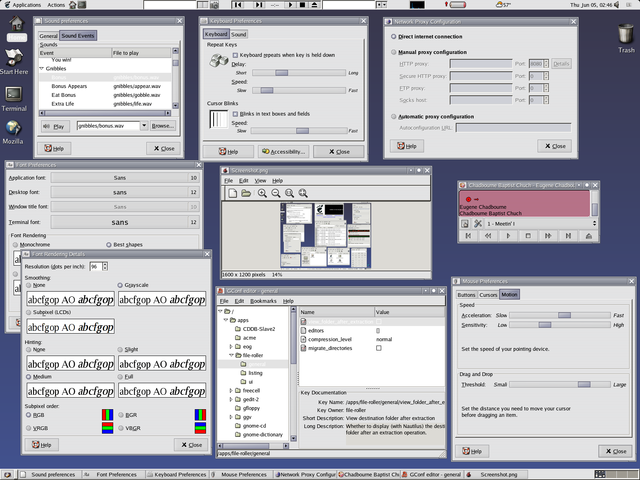Skip to previous track in CD player
The width and height of the screenshot is (640, 480).
tap(468, 236)
